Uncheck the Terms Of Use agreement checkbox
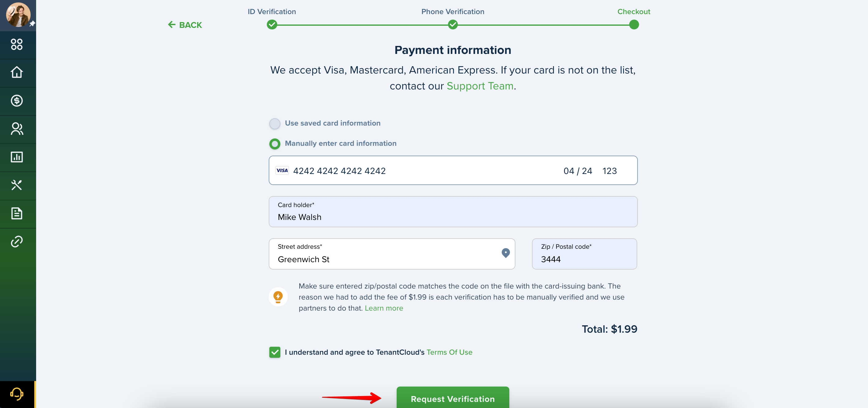 tap(275, 352)
